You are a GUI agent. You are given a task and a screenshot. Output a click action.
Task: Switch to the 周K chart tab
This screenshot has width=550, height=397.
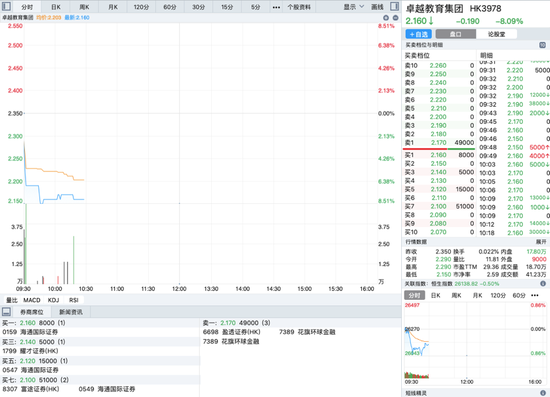[84, 7]
